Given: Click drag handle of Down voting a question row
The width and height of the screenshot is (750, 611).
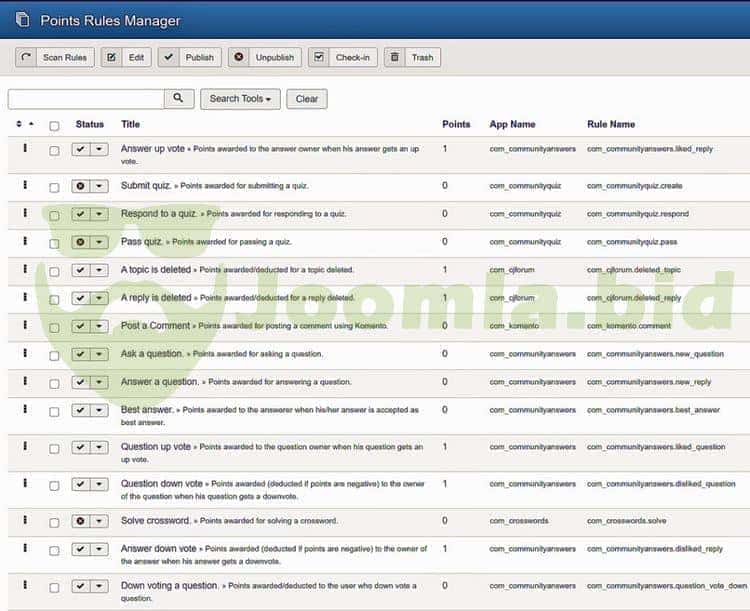Looking at the screenshot, I should (x=25, y=585).
